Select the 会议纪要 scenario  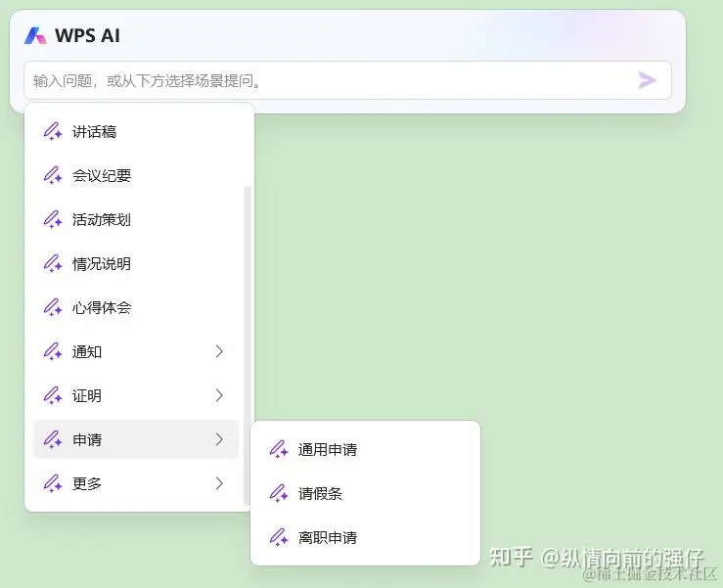(x=136, y=176)
